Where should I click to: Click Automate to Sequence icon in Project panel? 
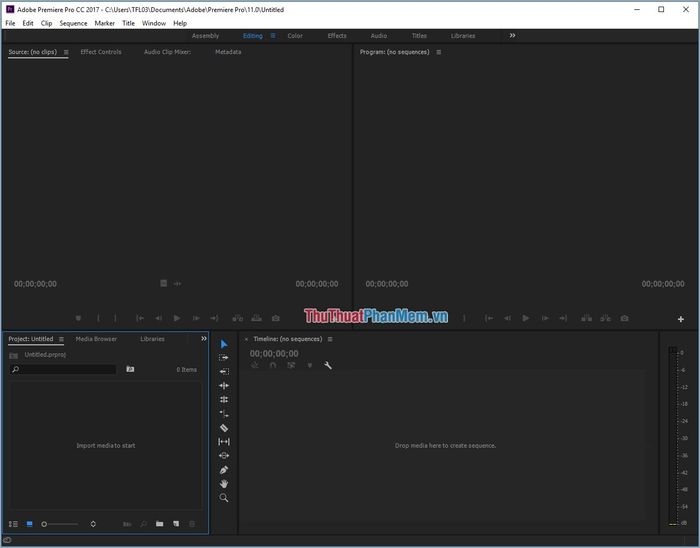(x=127, y=524)
